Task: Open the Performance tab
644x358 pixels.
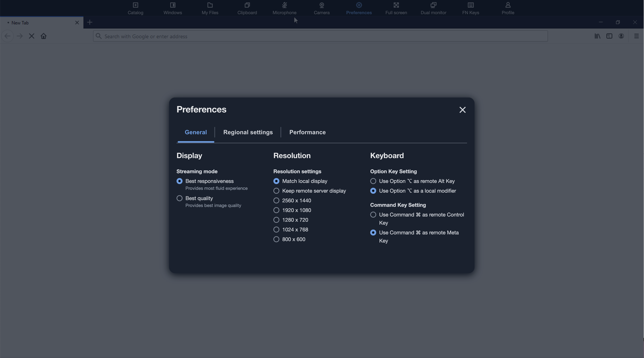Action: pos(307,132)
